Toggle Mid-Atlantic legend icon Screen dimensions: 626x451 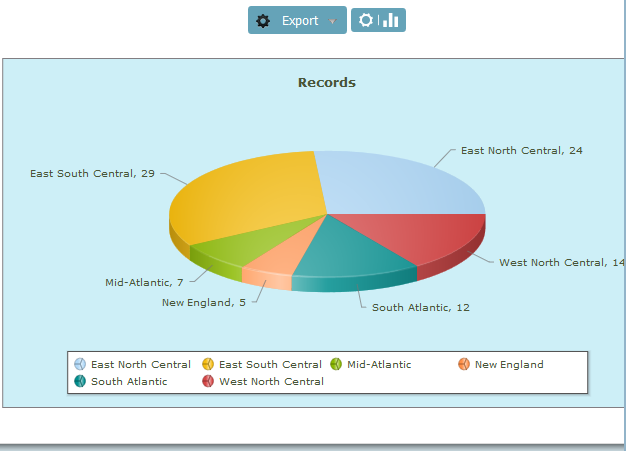tap(336, 364)
